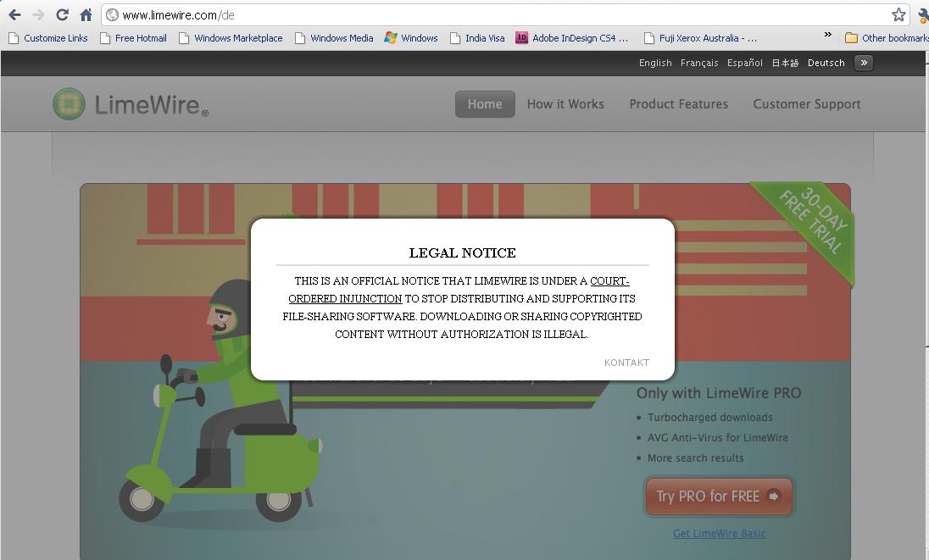The image size is (929, 560).
Task: Bookmark this page with the star icon
Action: coord(898,14)
